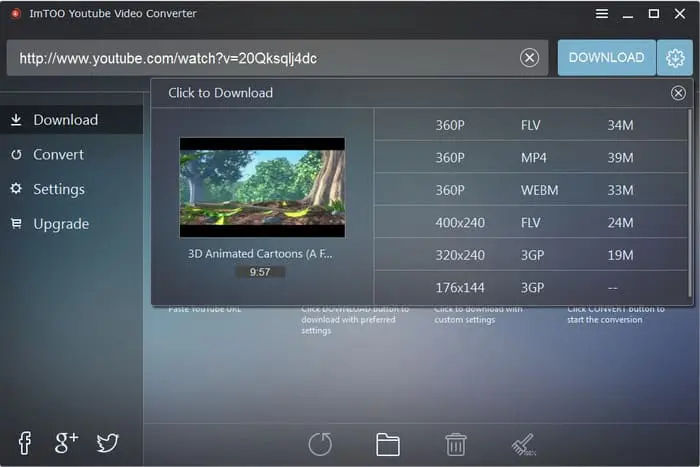
Task: Choose the 320x240 3GP 19M option
Action: coord(531,255)
